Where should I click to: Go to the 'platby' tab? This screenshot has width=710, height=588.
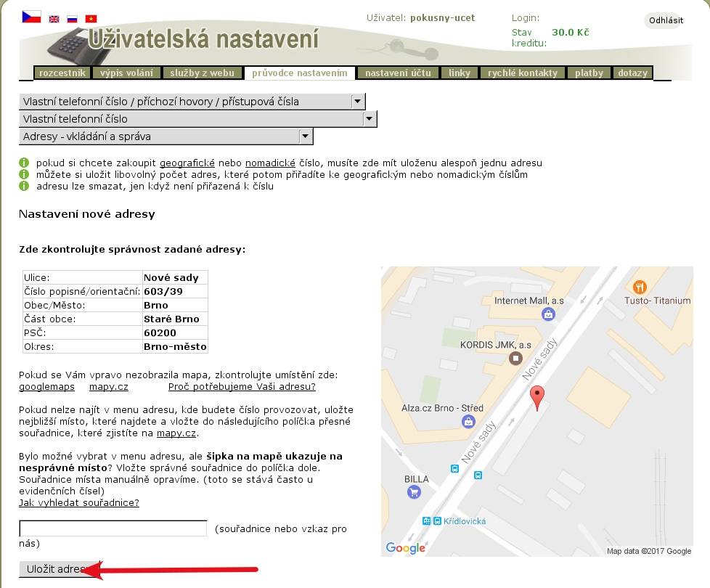[589, 73]
